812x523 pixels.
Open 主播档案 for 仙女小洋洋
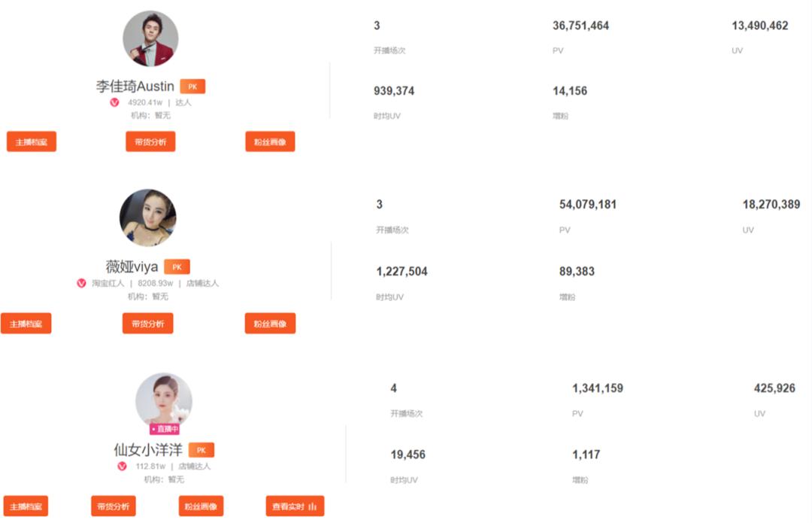point(26,506)
